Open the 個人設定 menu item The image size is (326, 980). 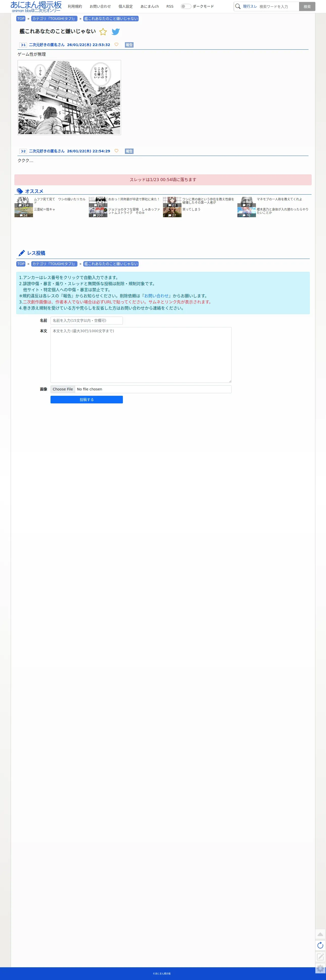[x=125, y=6]
